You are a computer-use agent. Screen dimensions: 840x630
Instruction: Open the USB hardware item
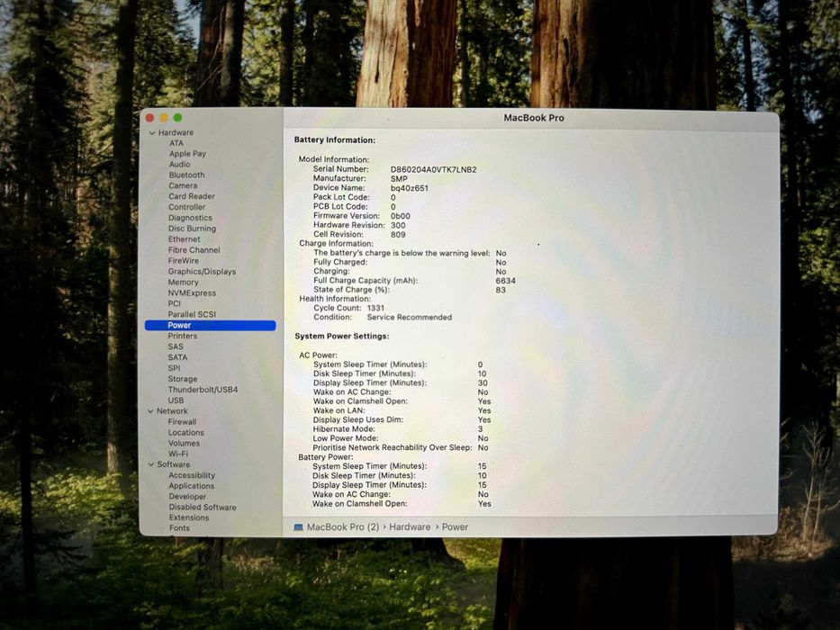(x=176, y=400)
